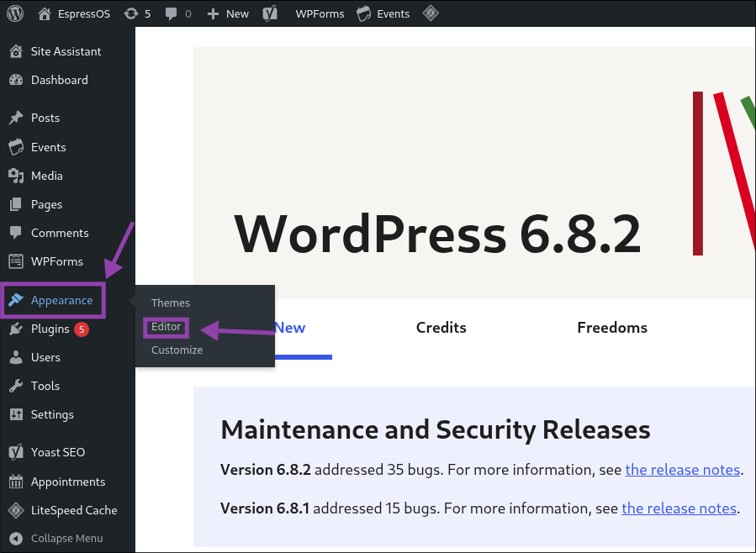Switch to the What's New tab
Viewport: 756px width, 553px height.
(x=289, y=328)
